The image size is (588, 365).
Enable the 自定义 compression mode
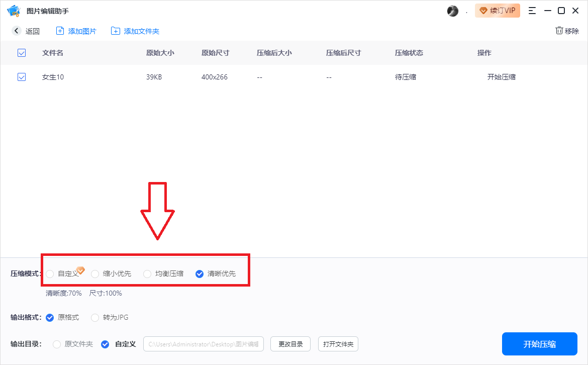pos(50,274)
